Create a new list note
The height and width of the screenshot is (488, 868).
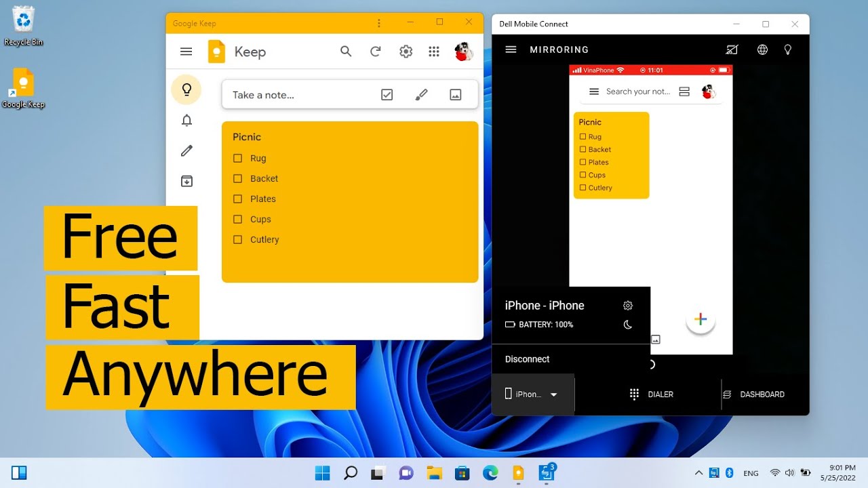387,95
